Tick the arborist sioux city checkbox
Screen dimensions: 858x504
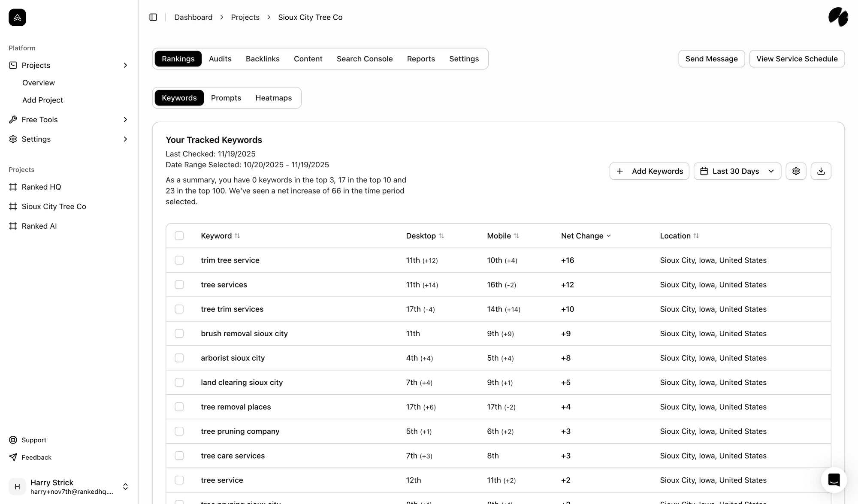pyautogui.click(x=179, y=358)
